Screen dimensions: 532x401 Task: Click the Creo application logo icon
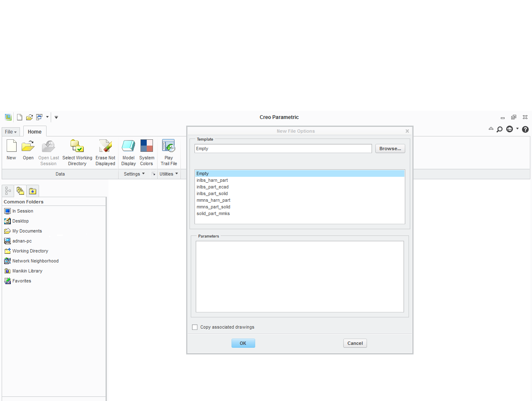(8, 117)
